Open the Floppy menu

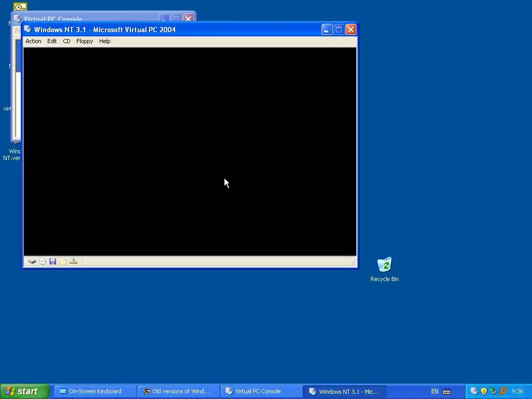(x=85, y=41)
